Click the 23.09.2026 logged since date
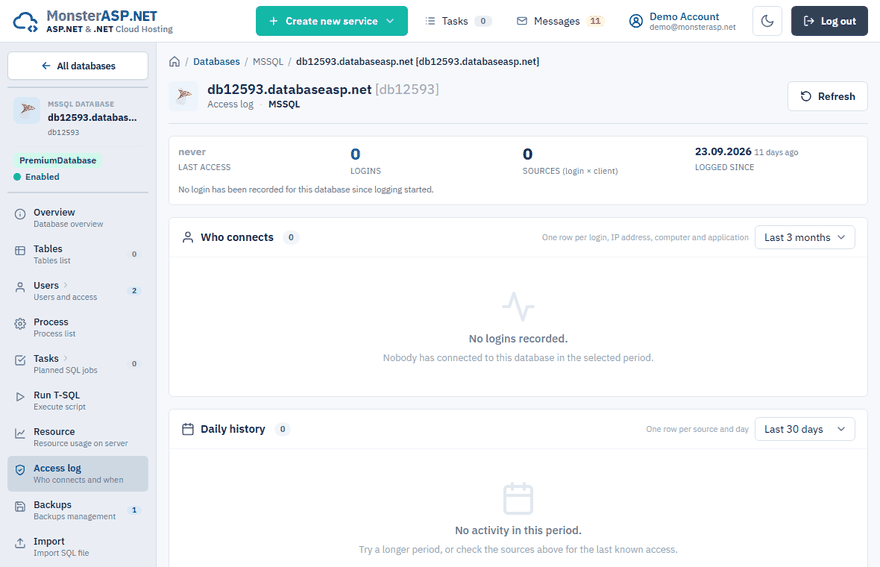The height and width of the screenshot is (567, 880). pos(723,152)
